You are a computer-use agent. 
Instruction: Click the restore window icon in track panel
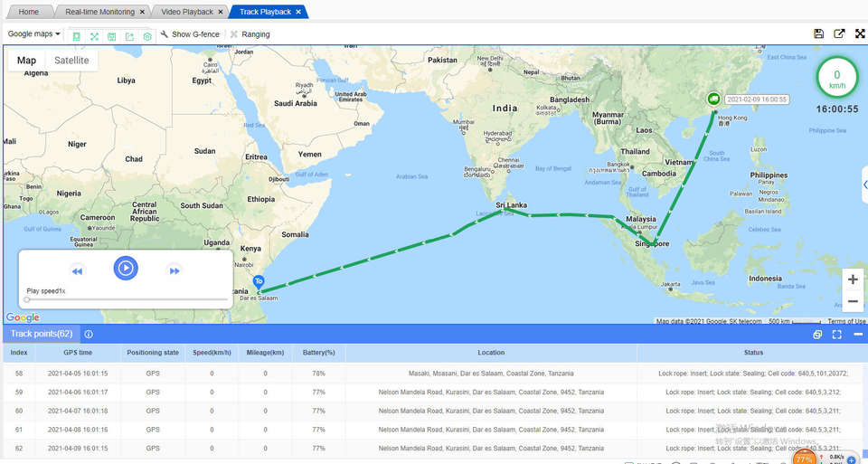coord(817,335)
